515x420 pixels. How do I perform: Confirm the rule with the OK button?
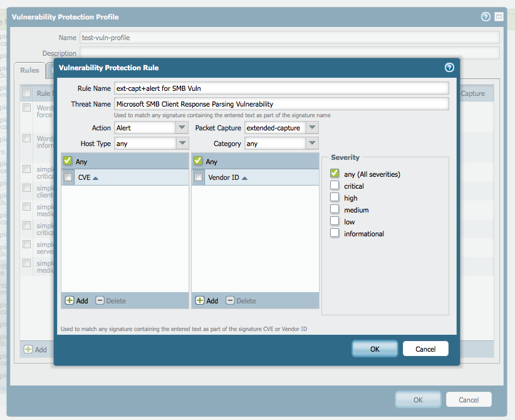pos(375,349)
